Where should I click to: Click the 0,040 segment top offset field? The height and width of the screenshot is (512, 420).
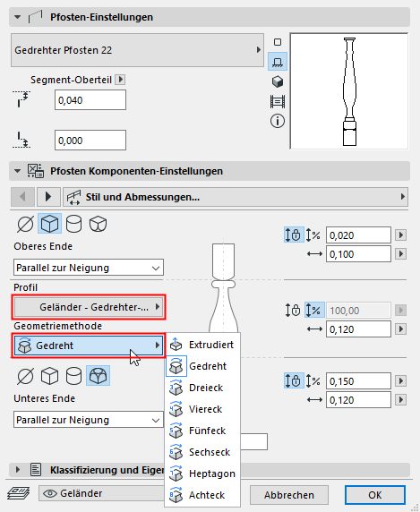click(x=90, y=100)
